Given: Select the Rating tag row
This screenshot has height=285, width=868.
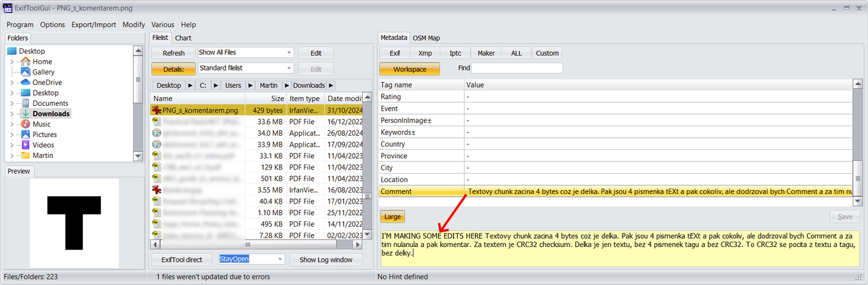Looking at the screenshot, I should click(616, 97).
